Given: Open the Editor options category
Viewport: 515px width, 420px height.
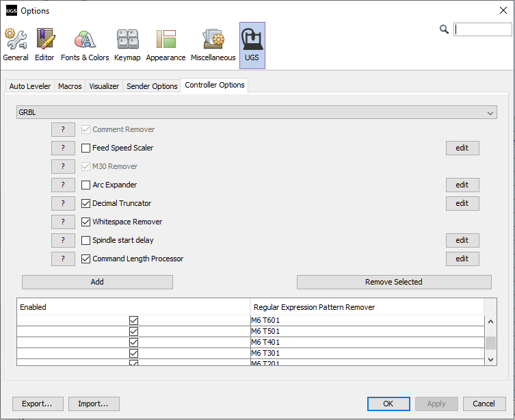Looking at the screenshot, I should click(x=44, y=45).
